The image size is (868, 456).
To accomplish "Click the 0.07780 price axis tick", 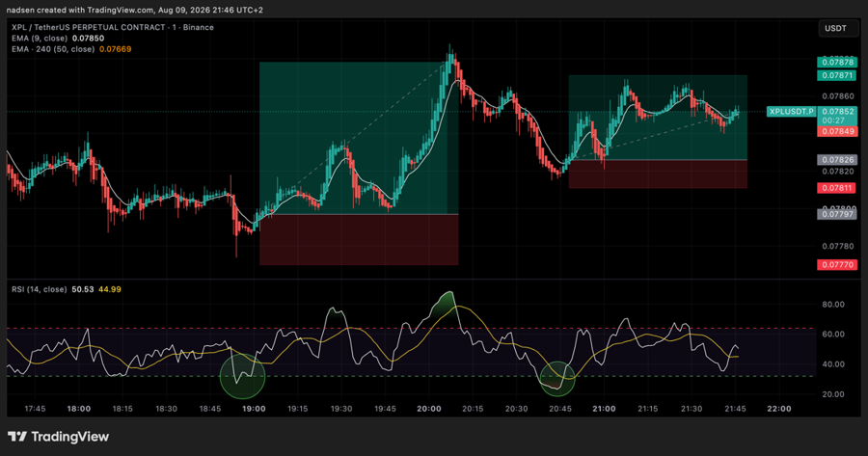I will [837, 246].
